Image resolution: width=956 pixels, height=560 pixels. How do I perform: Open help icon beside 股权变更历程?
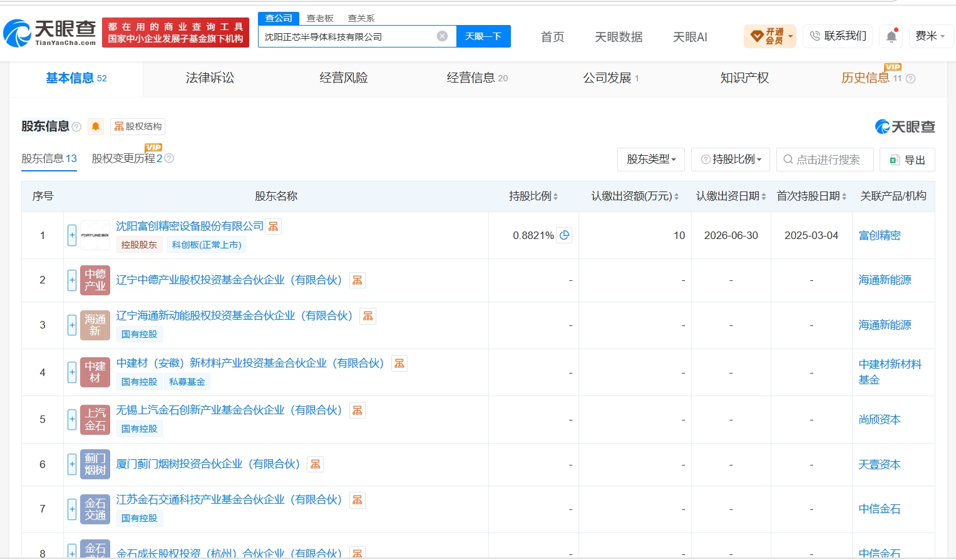(169, 158)
